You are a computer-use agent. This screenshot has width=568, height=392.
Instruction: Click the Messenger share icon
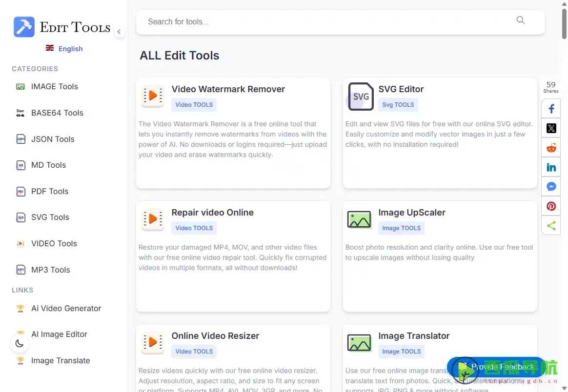click(x=551, y=187)
